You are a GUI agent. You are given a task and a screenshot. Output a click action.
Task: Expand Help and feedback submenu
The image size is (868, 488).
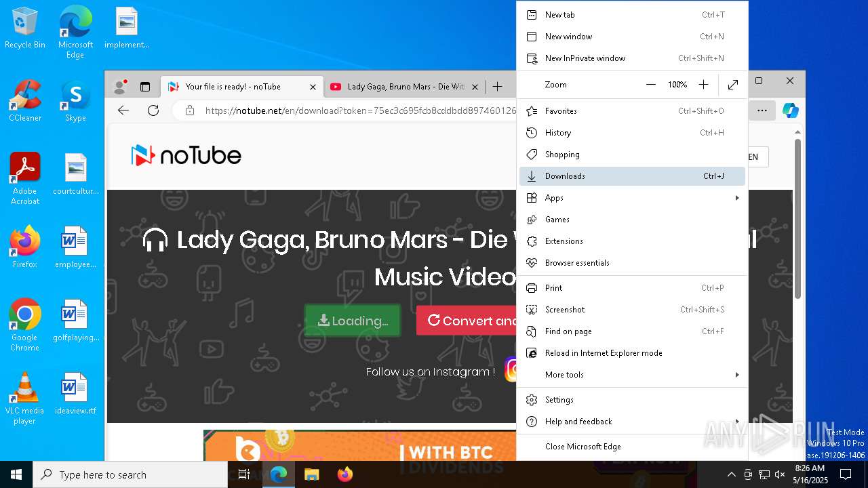[632, 422]
